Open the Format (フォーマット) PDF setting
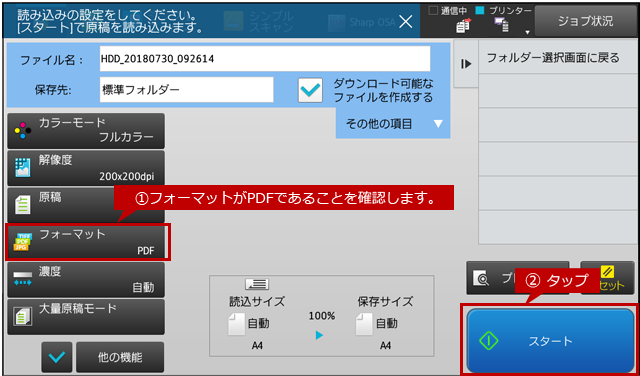Viewport: 640px width, 376px height. click(86, 242)
